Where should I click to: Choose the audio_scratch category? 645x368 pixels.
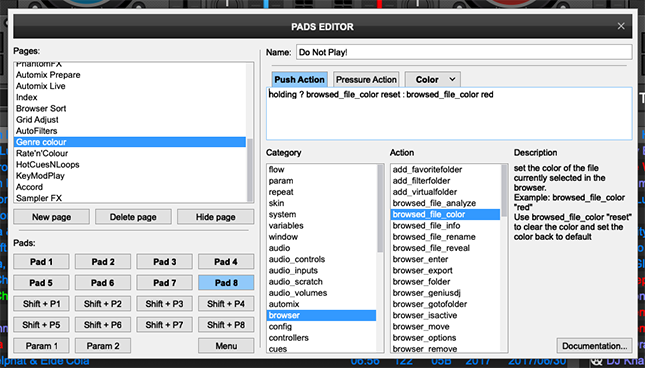[x=321, y=282]
